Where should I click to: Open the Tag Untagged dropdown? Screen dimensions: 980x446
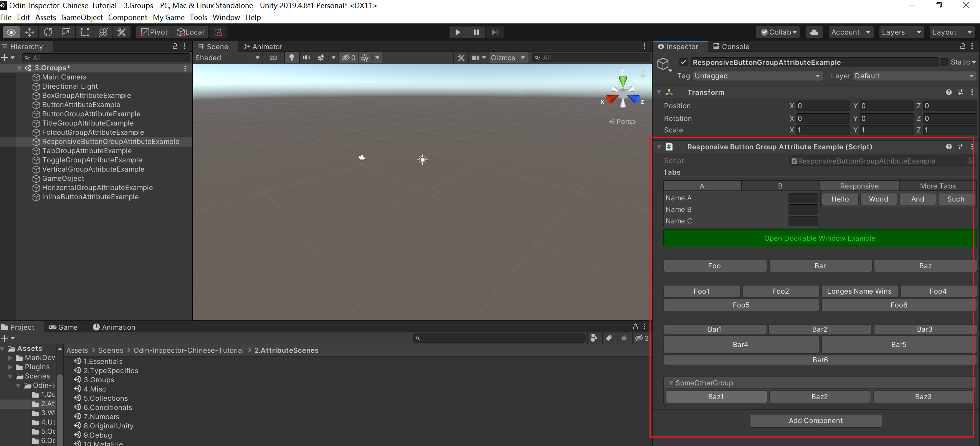pos(757,76)
